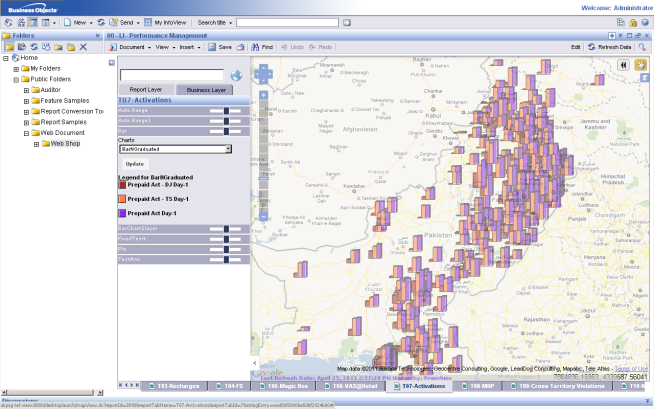Click the map pan navigation cross

264,74
